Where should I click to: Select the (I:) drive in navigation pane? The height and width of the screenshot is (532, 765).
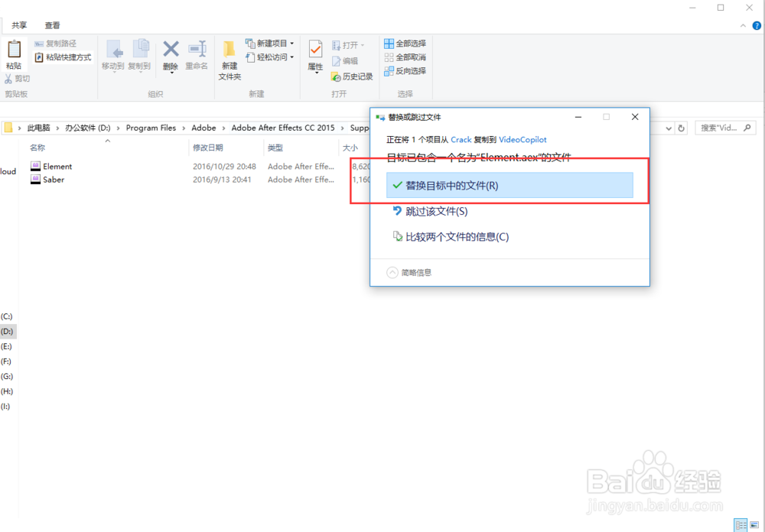[x=5, y=406]
